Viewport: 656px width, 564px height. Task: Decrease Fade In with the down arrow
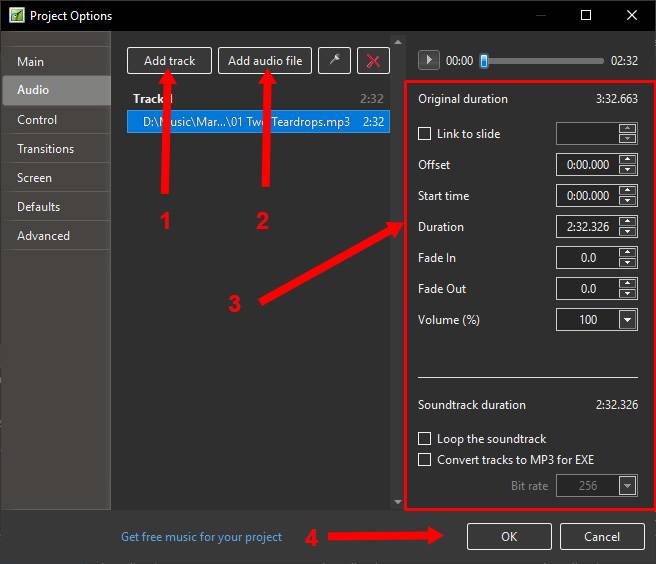pyautogui.click(x=628, y=263)
